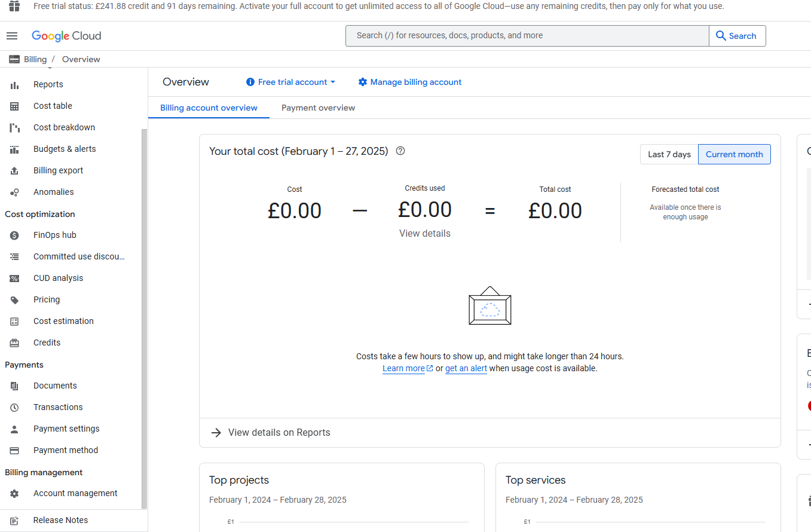811x532 pixels.
Task: Click the billing card icon in breadcrumb
Action: (x=14, y=59)
